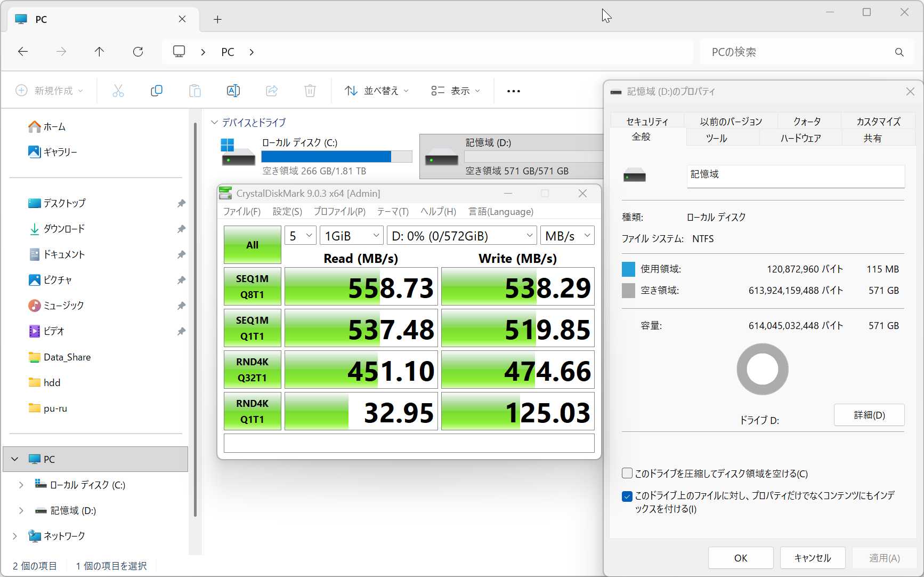Click the monitor icon in address bar

(179, 52)
